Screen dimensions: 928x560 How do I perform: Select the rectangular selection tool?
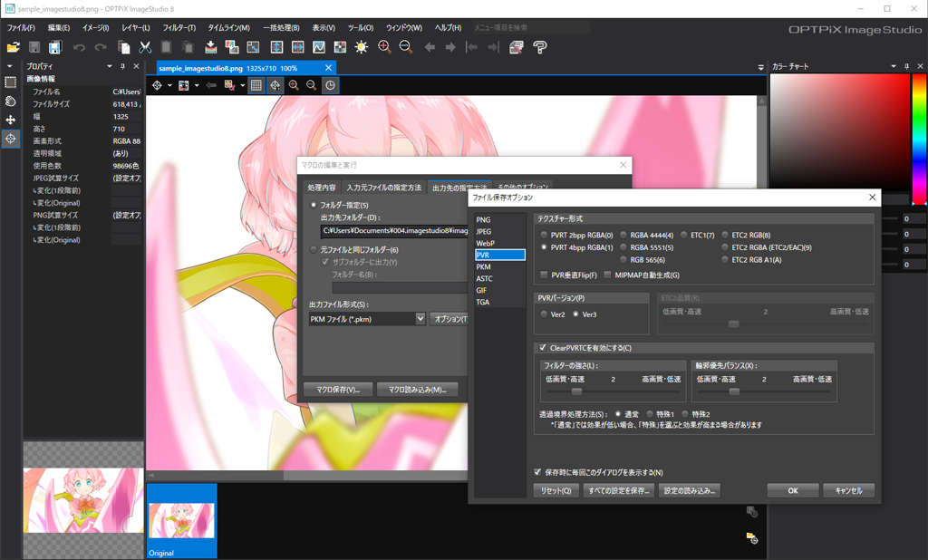tap(11, 82)
